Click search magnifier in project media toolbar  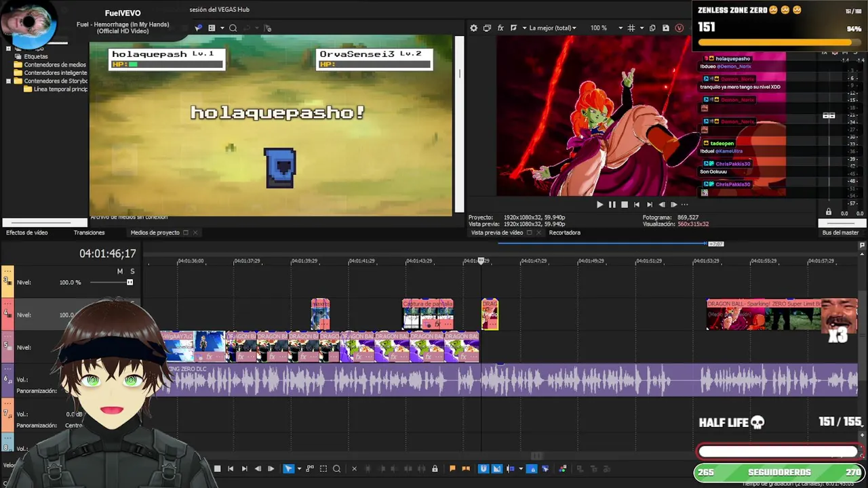[x=233, y=28]
